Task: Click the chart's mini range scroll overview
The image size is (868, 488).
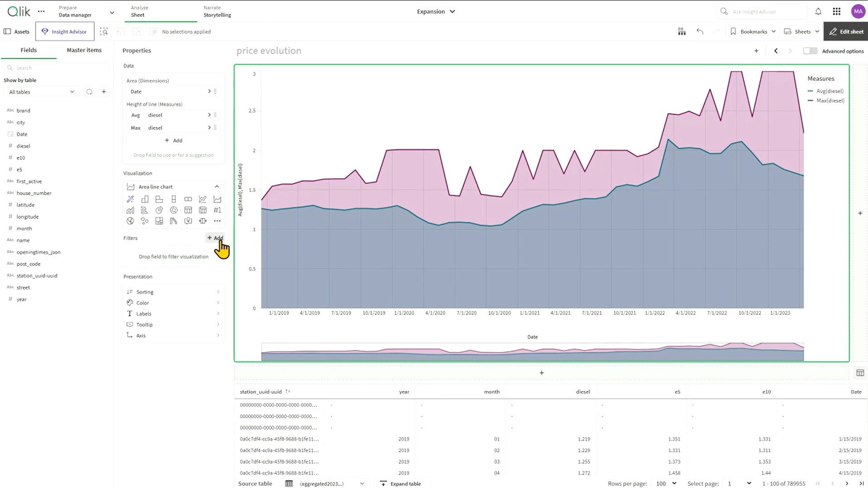Action: point(532,352)
